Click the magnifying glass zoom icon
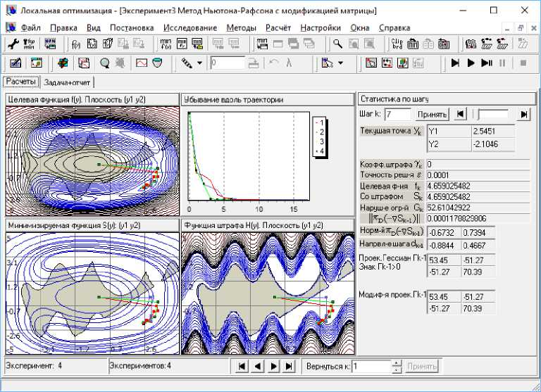This screenshot has height=392, width=541. [338, 44]
